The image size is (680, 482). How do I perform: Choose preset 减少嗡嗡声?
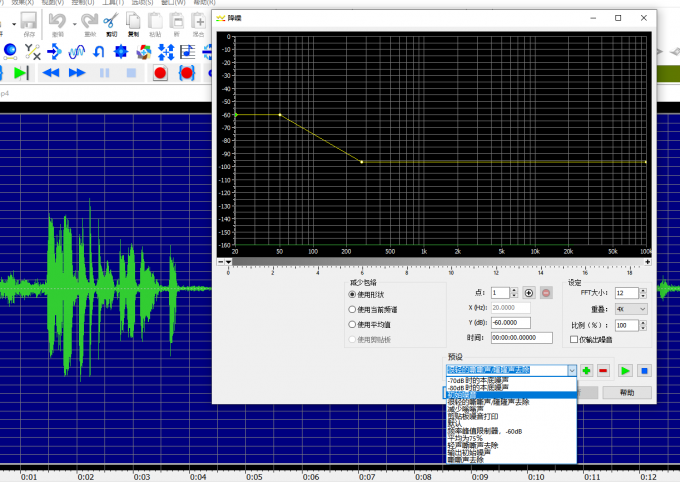(x=512, y=409)
